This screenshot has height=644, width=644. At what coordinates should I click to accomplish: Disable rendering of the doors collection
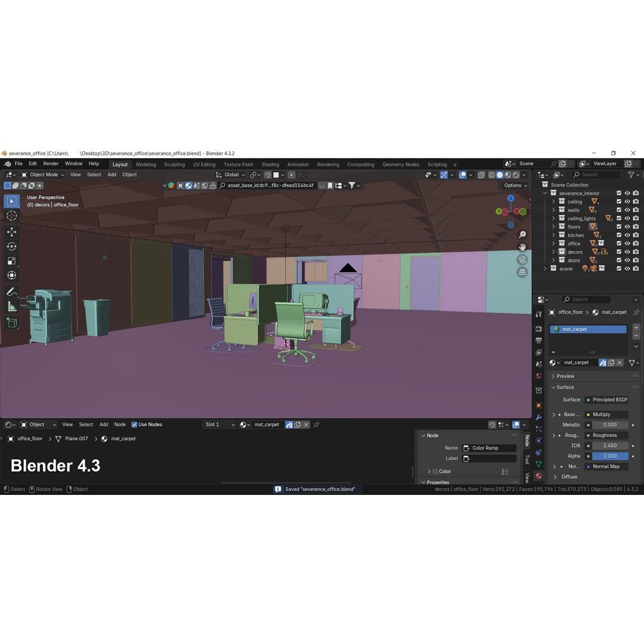[x=636, y=261]
